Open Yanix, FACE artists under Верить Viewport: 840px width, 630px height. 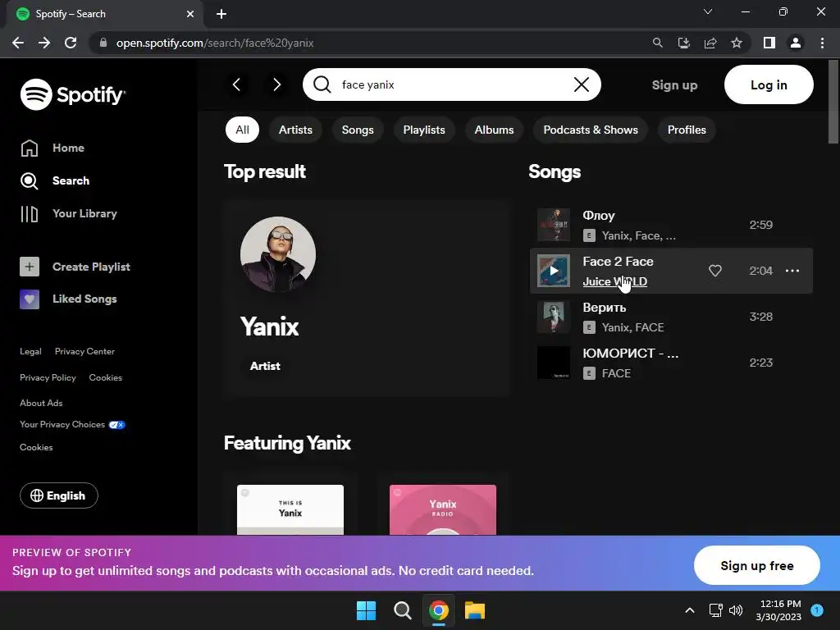632,327
